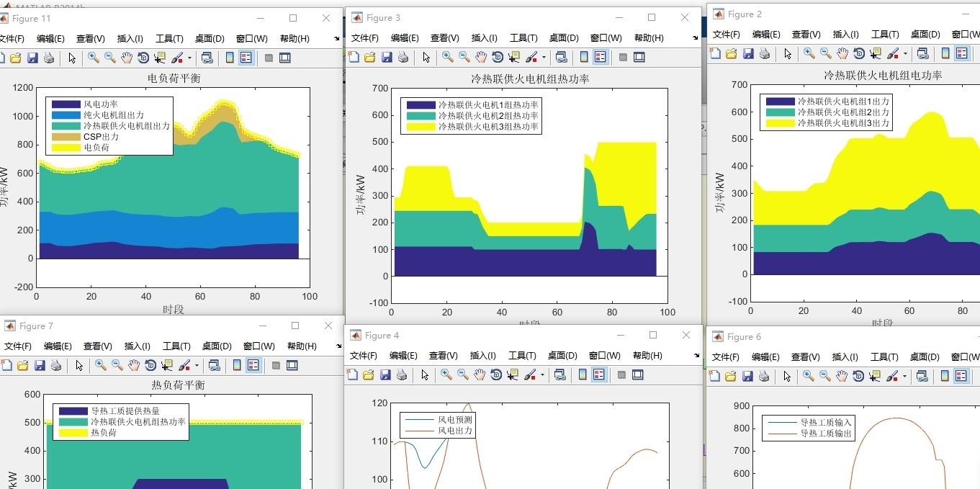980x489 pixels.
Task: Choose Pan hand tool in Figure 11
Action: pyautogui.click(x=127, y=58)
